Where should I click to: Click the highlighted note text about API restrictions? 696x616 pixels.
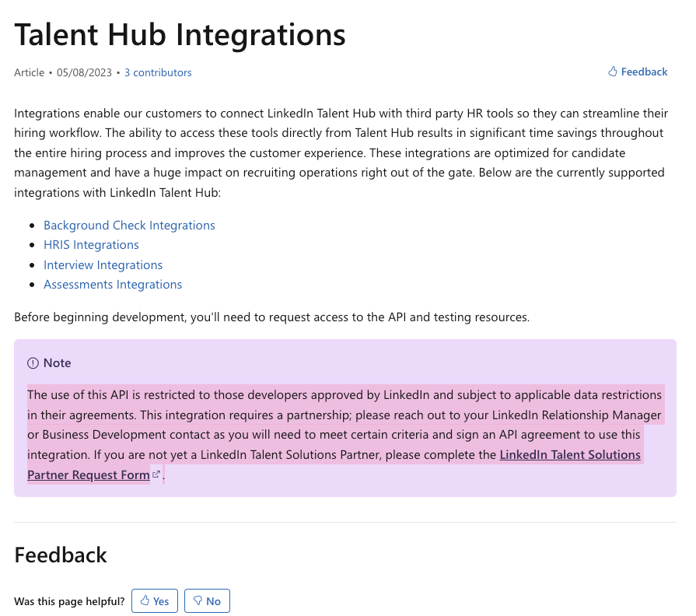coord(345,435)
